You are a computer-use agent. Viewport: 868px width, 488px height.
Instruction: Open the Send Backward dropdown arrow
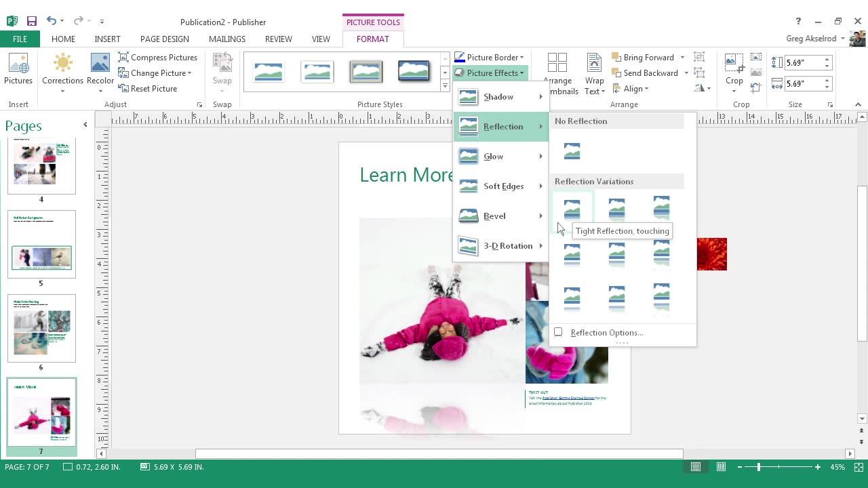click(685, 73)
